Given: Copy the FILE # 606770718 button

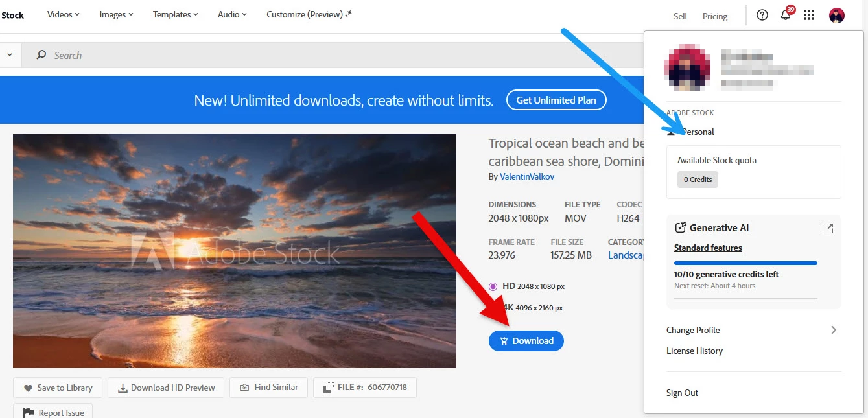Looking at the screenshot, I should (365, 388).
